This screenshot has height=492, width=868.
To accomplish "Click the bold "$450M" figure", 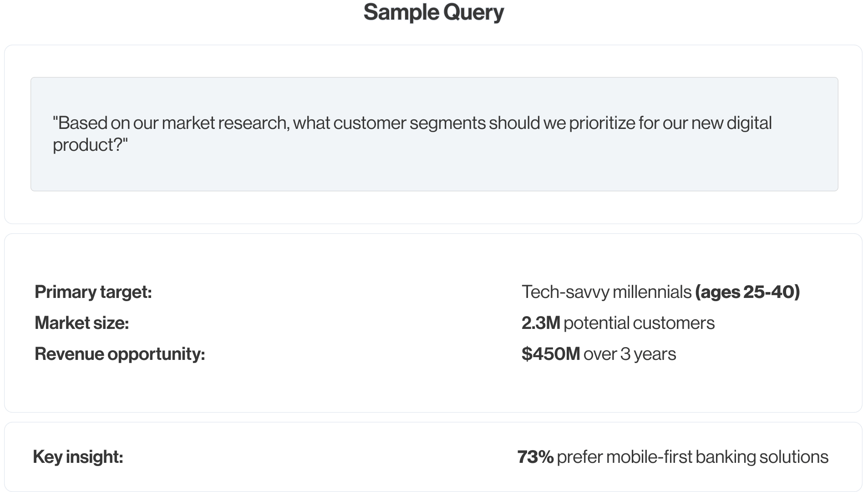I will coord(551,354).
